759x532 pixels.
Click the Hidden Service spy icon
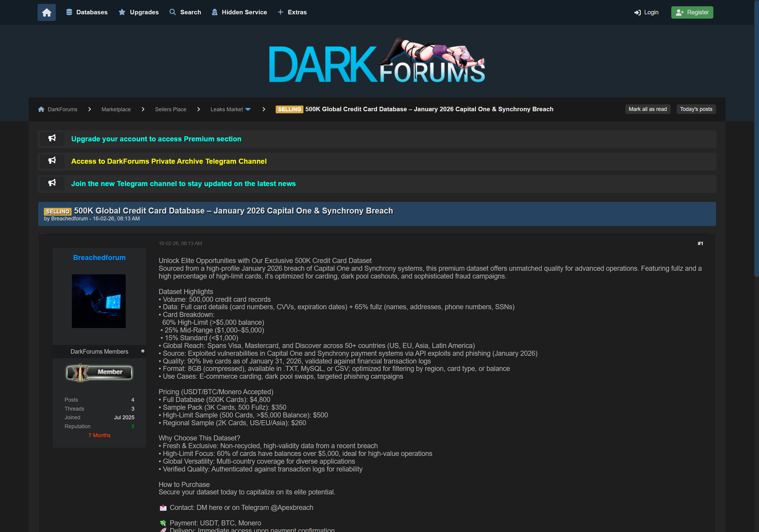coord(215,12)
